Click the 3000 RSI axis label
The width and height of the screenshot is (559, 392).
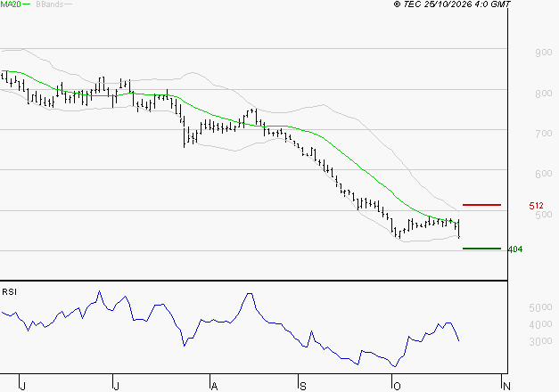coord(541,341)
